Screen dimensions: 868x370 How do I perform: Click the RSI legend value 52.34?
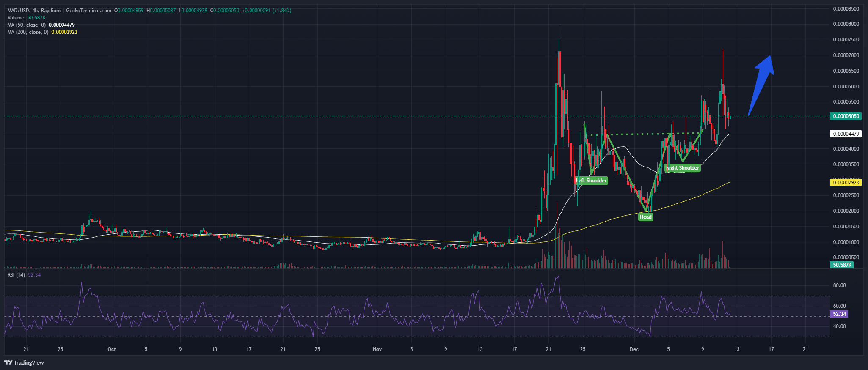coord(34,275)
